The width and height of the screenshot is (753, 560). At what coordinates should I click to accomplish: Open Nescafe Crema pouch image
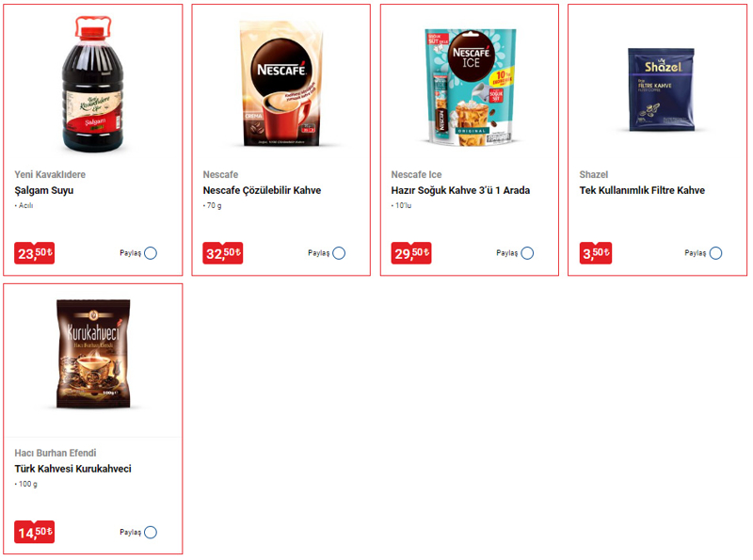click(281, 83)
